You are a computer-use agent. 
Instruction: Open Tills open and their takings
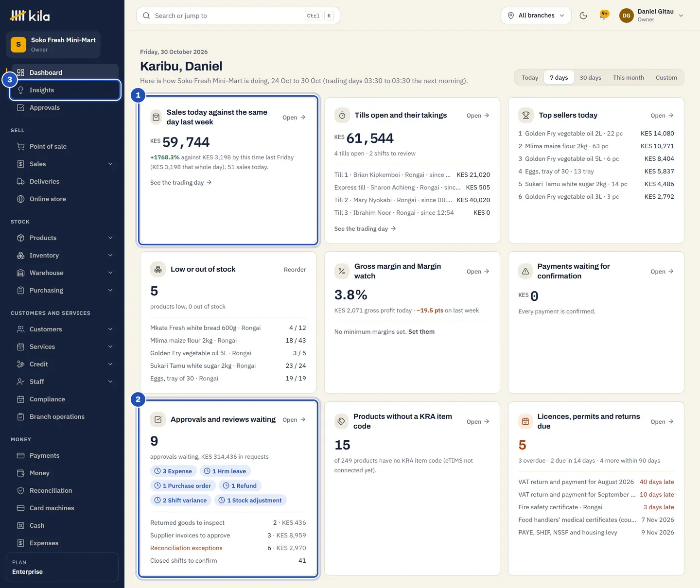coord(478,115)
